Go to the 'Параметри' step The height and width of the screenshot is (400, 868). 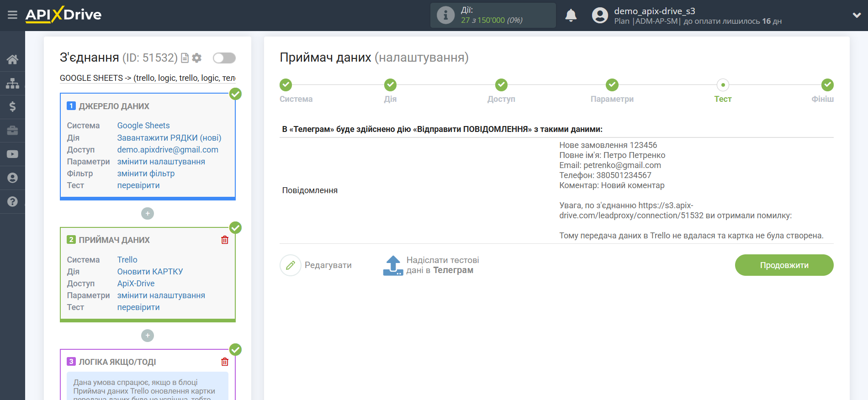[x=612, y=85]
